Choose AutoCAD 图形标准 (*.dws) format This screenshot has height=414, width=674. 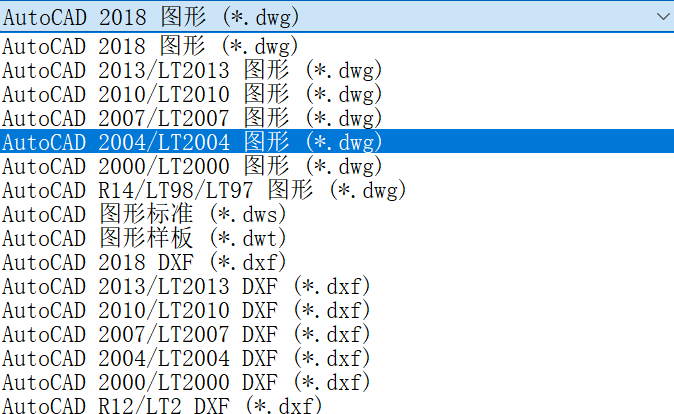pyautogui.click(x=337, y=214)
